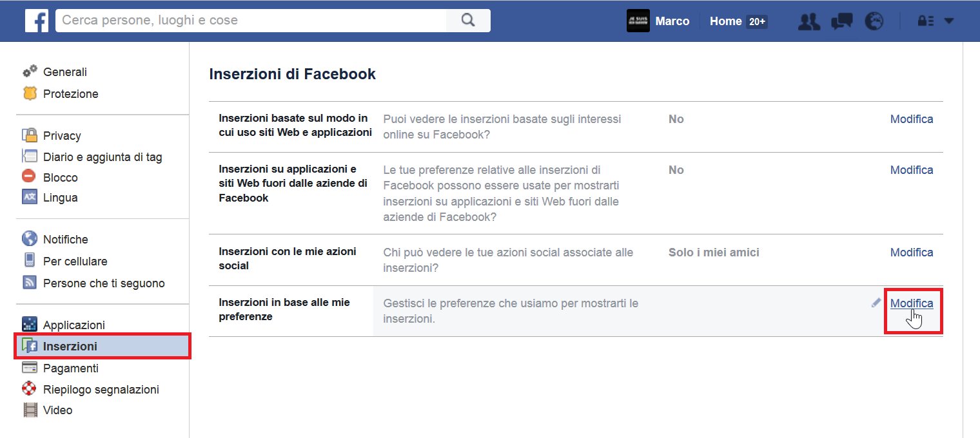This screenshot has height=438, width=980.
Task: Focus the Cerca persone, luoghi e cose field
Action: (x=251, y=21)
